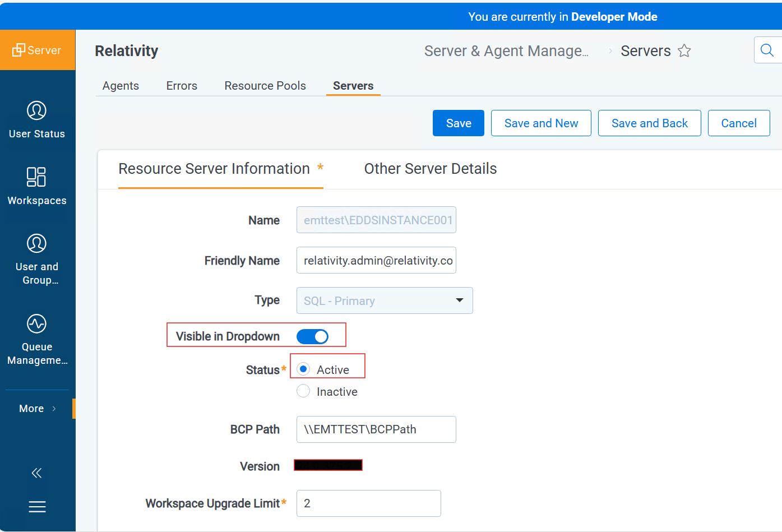Select the Active status radio button

tap(303, 369)
